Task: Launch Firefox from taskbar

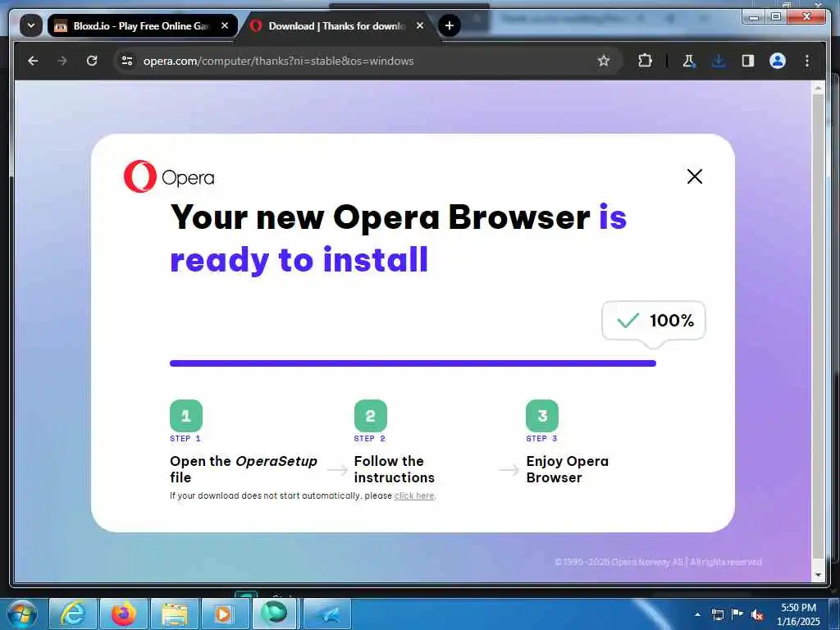Action: (x=124, y=614)
